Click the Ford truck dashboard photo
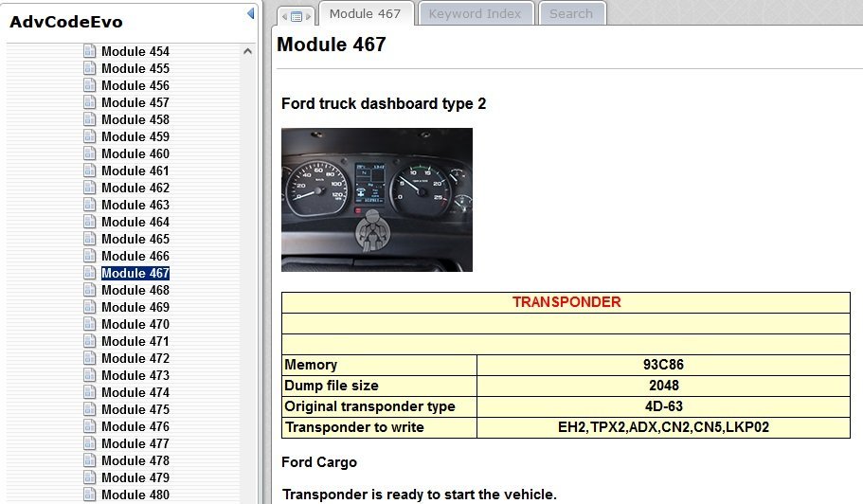 click(377, 200)
